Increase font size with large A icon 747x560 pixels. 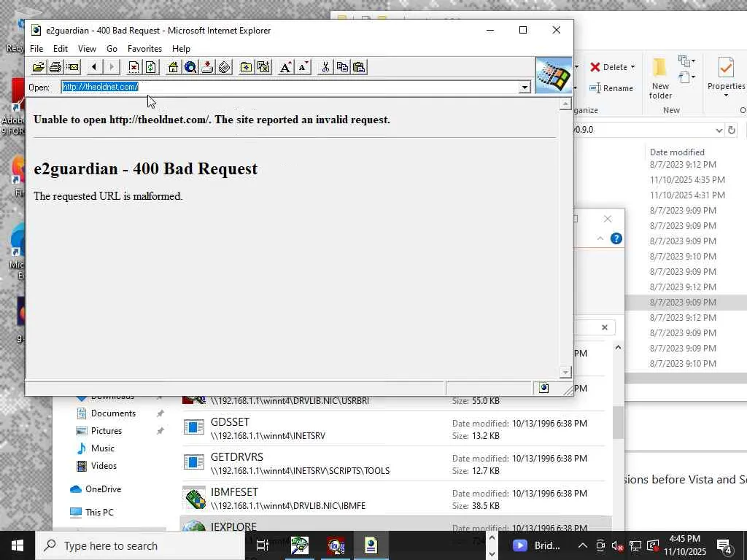point(285,67)
